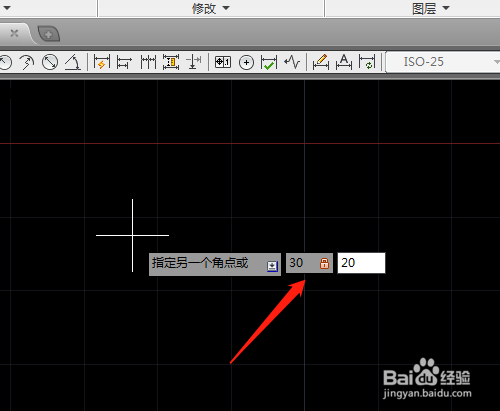Screen dimensions: 500x411
Task: Click the prompt text 指定另一个角点或
Action: 200,263
